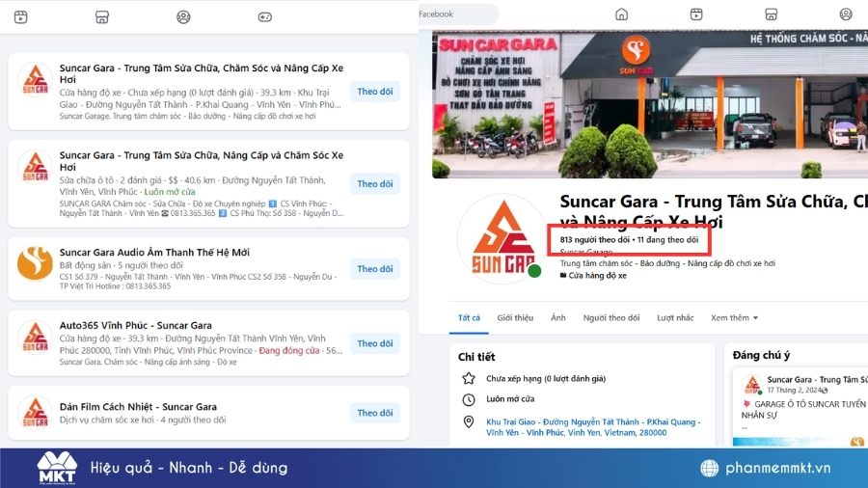Follow Auto365 Vĩnh Phúc - Suncar Gara

pos(375,343)
